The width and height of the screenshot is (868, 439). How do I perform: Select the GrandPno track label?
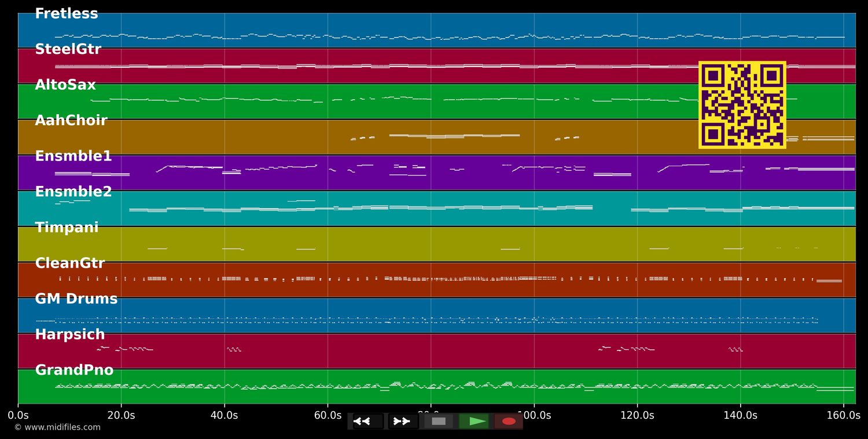[x=74, y=371]
